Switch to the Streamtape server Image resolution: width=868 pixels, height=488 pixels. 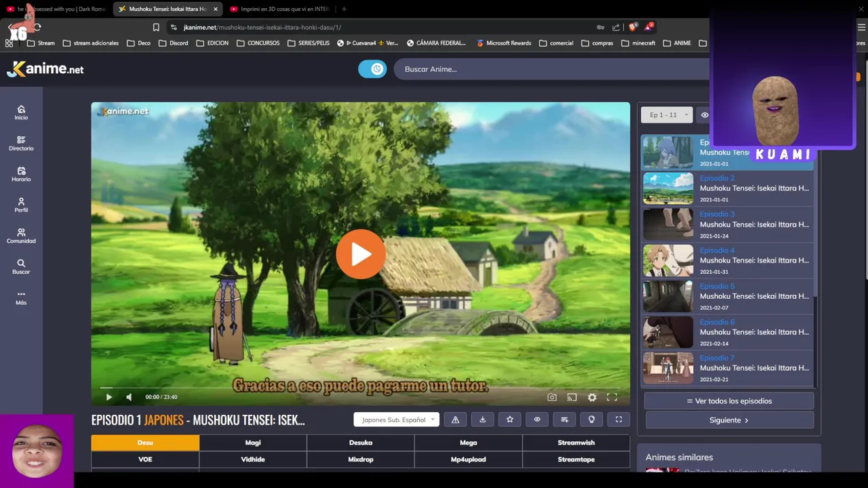[x=576, y=460]
